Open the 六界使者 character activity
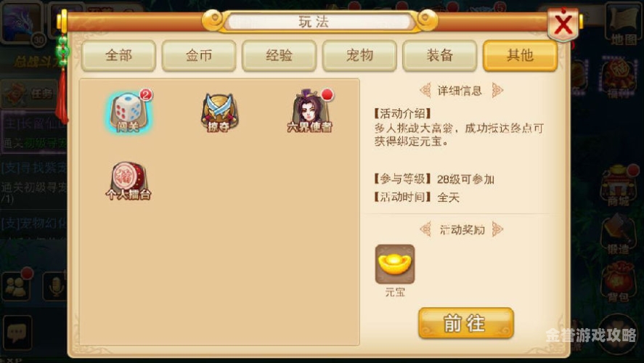 (310, 112)
